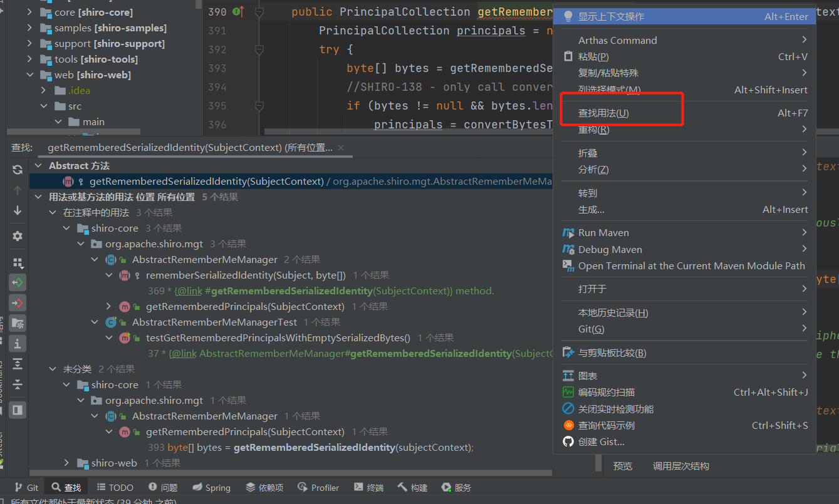Click the Group By icon in Find toolbar
839x504 pixels.
[18, 263]
